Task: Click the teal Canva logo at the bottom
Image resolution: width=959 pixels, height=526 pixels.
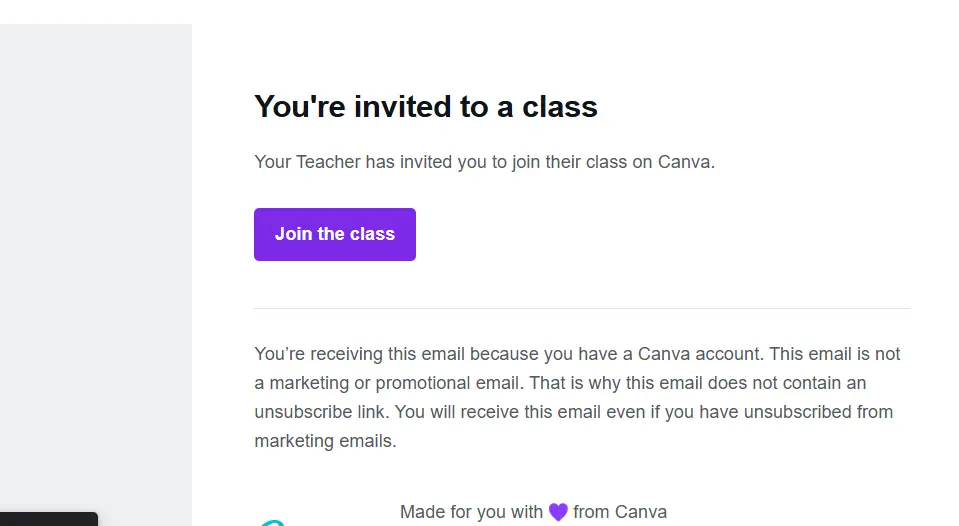Action: point(272,523)
